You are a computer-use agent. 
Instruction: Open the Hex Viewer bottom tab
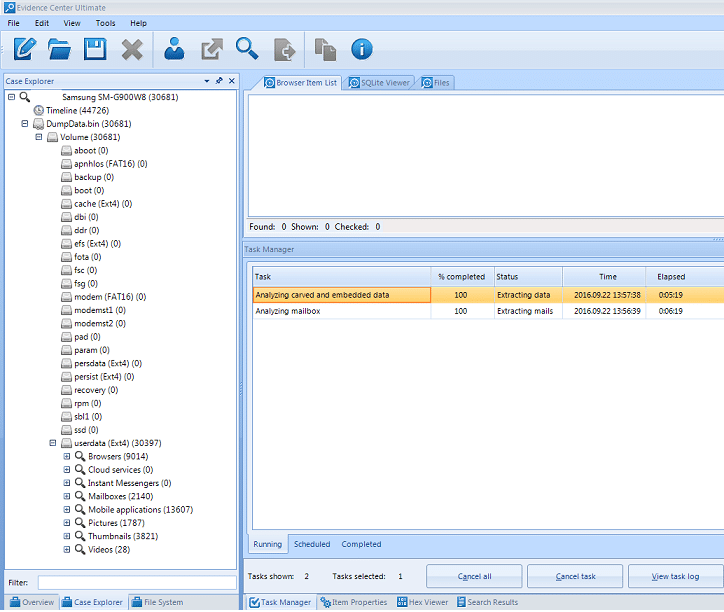(422, 602)
